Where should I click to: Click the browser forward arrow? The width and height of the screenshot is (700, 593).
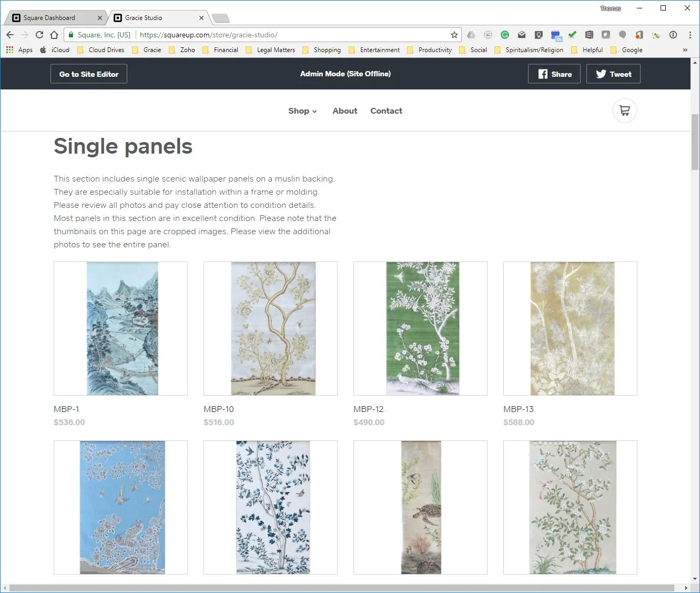click(x=24, y=35)
